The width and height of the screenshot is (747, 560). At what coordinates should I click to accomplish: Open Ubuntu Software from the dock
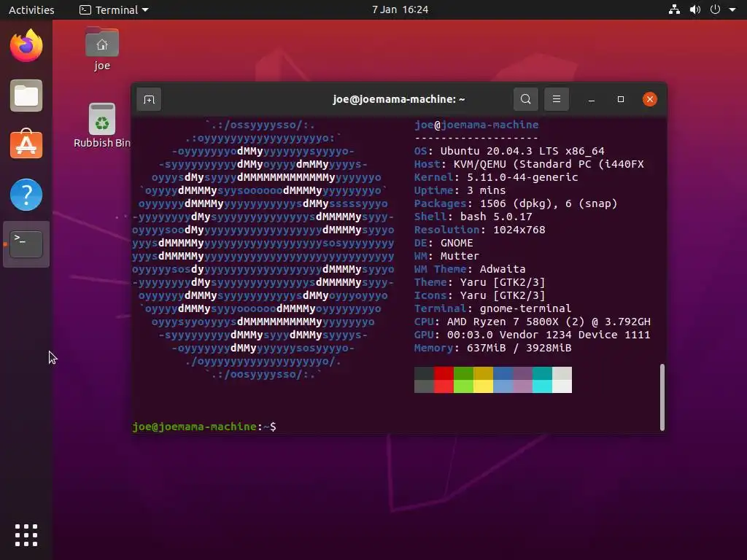pyautogui.click(x=26, y=144)
